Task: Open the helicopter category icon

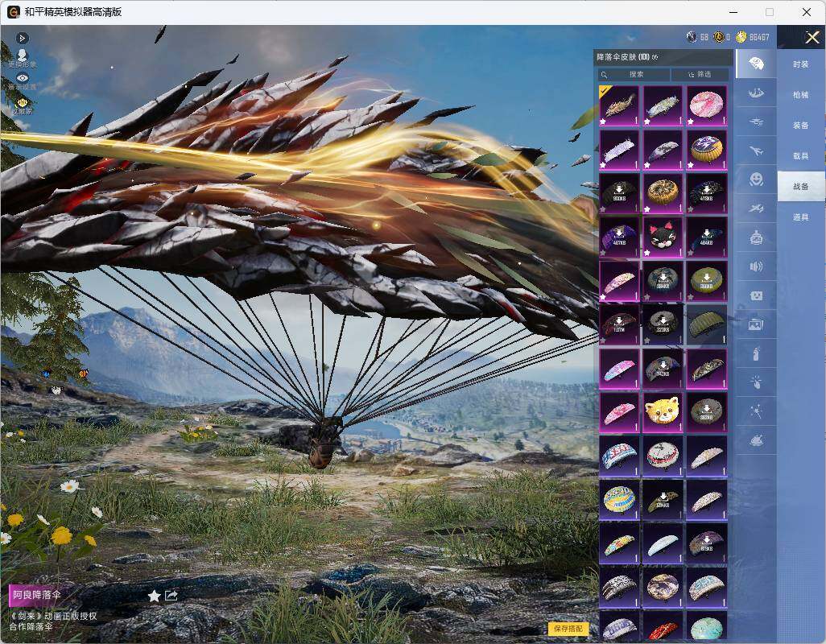Action: click(x=756, y=122)
